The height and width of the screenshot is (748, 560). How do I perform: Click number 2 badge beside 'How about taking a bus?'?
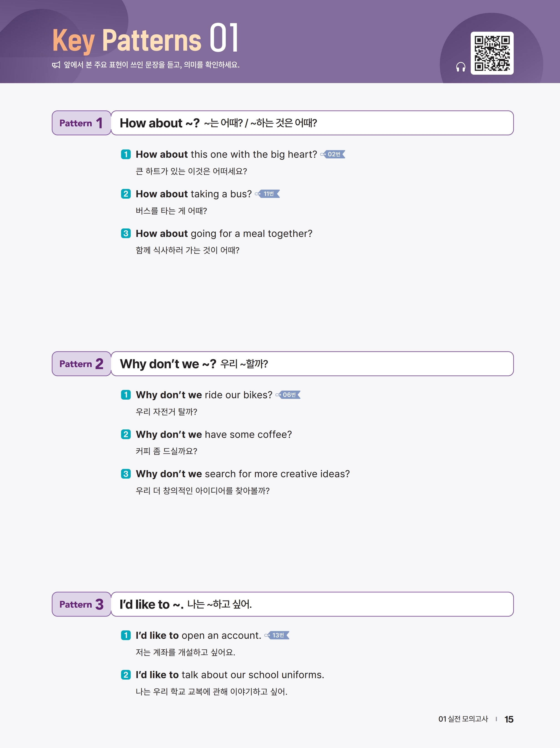[x=126, y=194]
